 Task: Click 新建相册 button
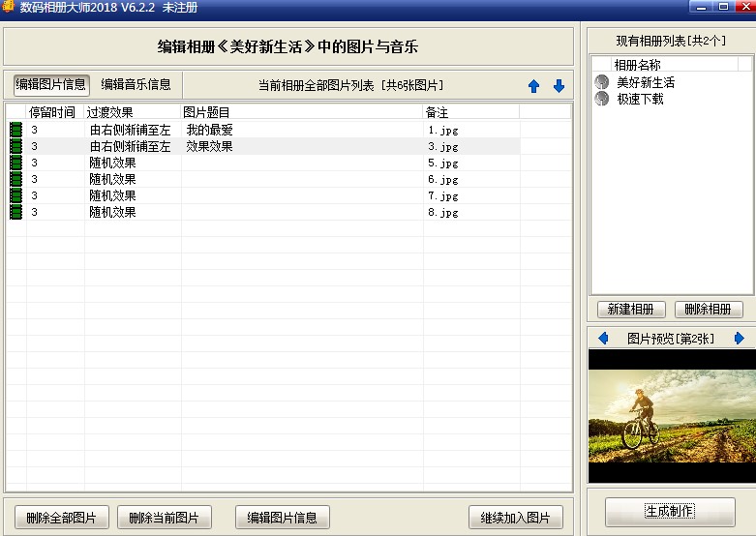(x=631, y=310)
